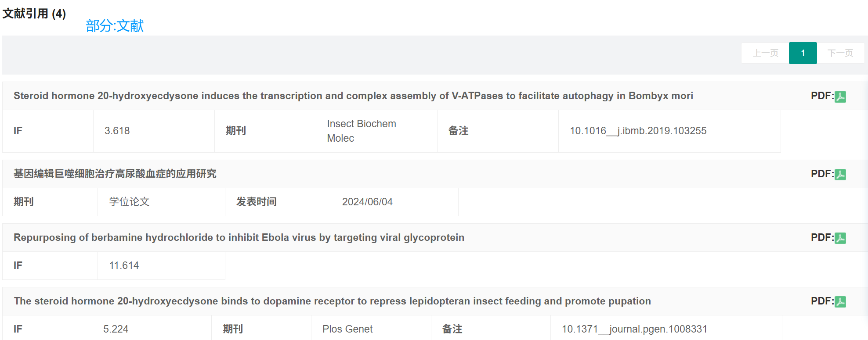The image size is (868, 340).
Task: Click the Plos Genet journal cell
Action: [x=347, y=329]
